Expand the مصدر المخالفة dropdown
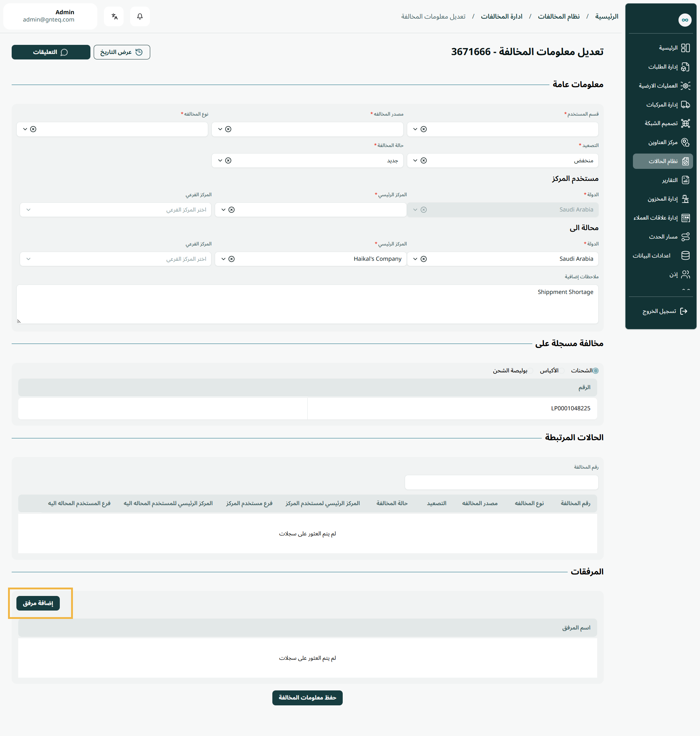 coord(220,129)
